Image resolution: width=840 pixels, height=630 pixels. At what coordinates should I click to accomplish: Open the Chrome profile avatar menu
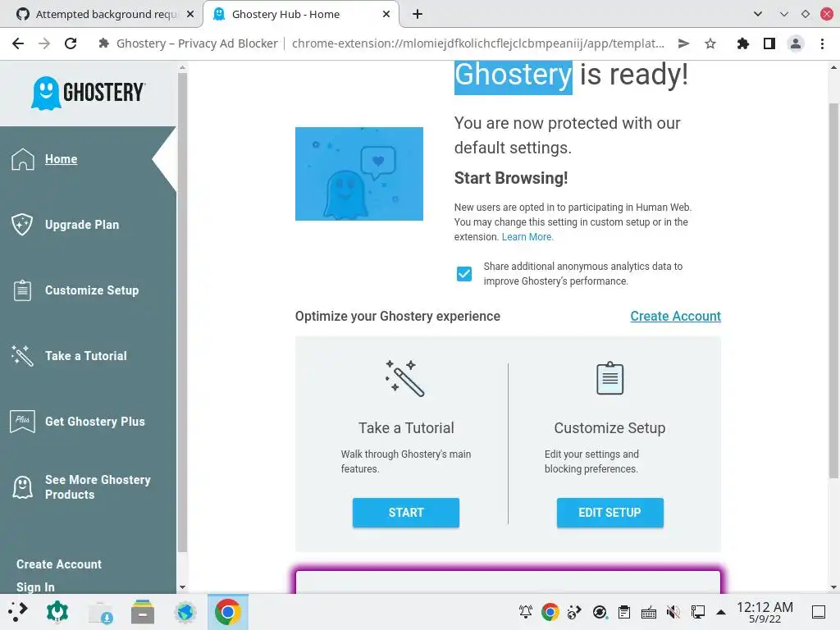tap(796, 43)
